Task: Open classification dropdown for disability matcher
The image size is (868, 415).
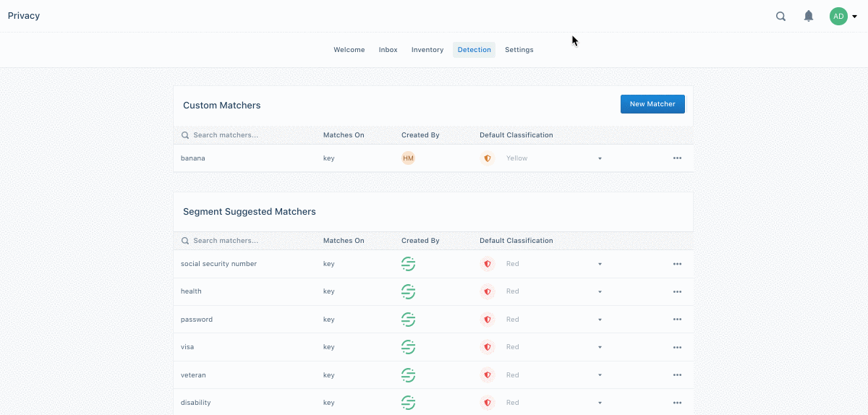Action: [600, 403]
